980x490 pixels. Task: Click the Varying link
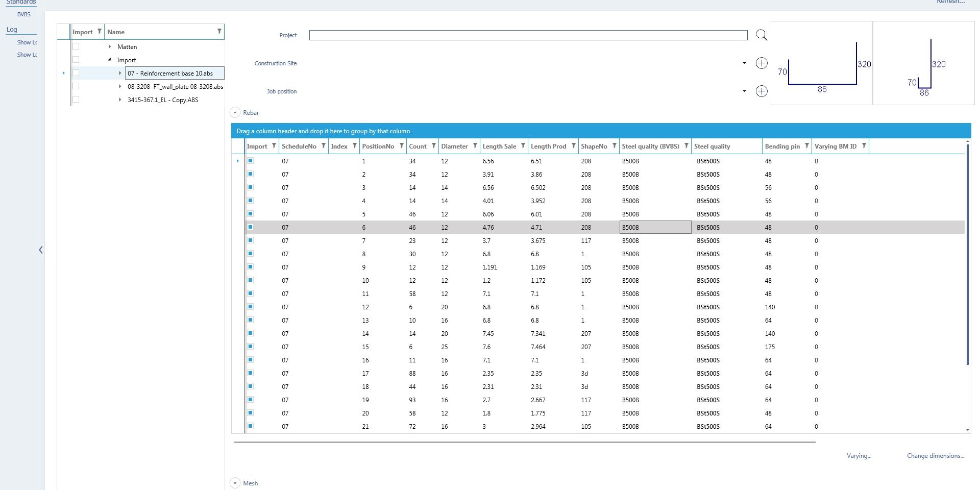click(x=859, y=456)
